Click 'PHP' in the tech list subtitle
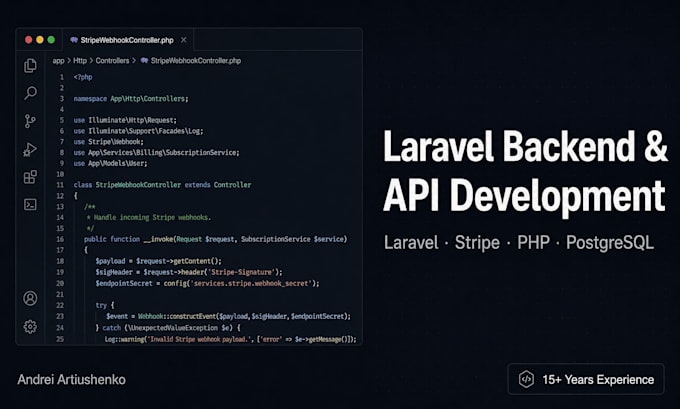The image size is (680, 409). 533,242
